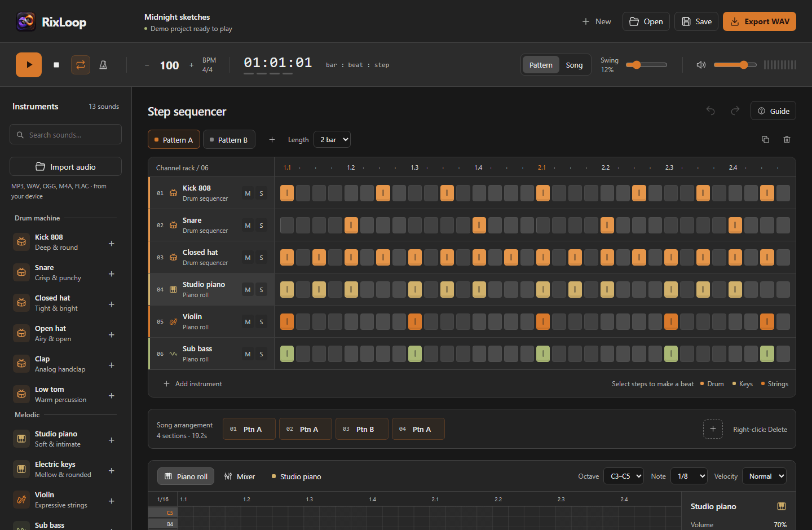This screenshot has width=812, height=530.
Task: Add Low tom to the rack
Action: (112, 395)
